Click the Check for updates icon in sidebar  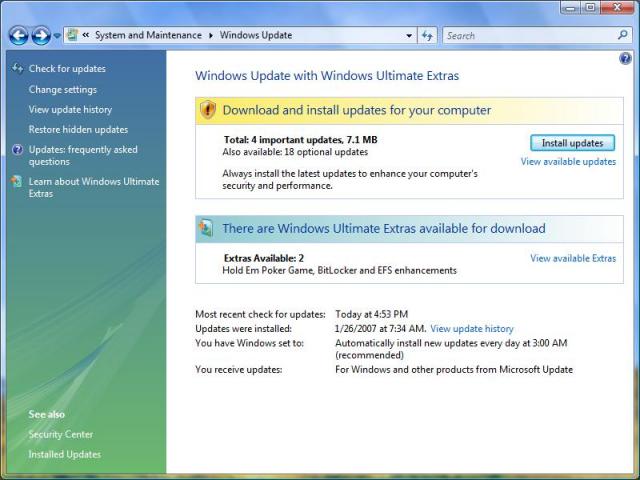pyautogui.click(x=17, y=68)
